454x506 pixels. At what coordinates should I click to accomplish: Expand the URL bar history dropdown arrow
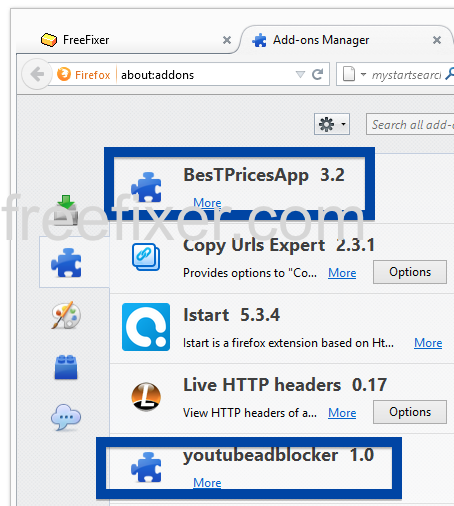pos(300,74)
